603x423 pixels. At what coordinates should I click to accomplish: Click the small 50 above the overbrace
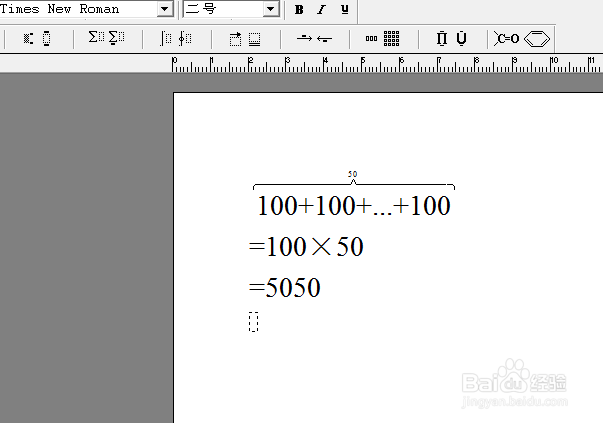[x=353, y=174]
